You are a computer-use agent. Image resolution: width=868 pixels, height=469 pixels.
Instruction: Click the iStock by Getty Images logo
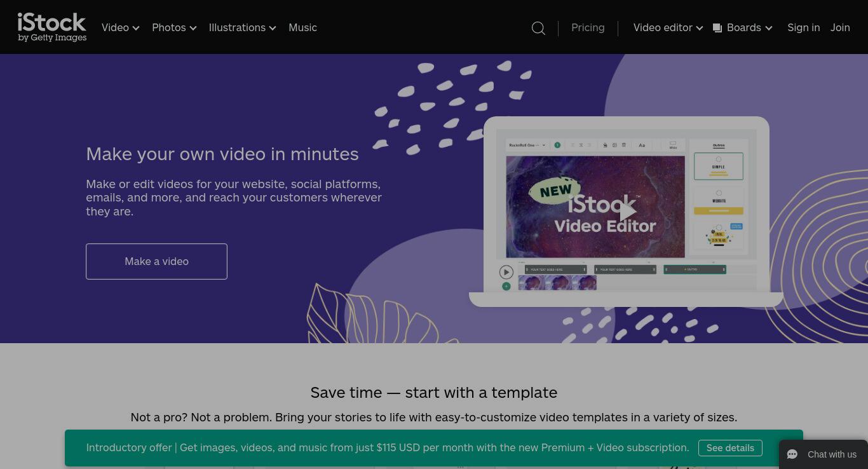click(x=52, y=27)
